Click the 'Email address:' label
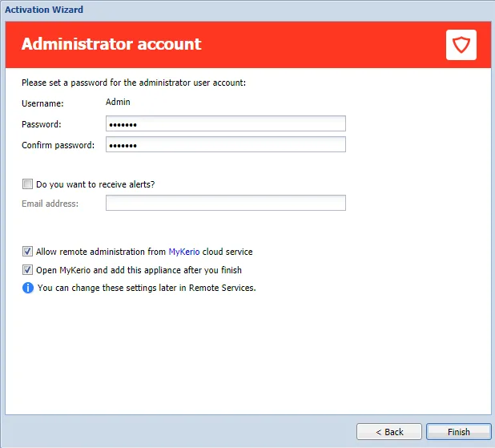 tap(50, 204)
